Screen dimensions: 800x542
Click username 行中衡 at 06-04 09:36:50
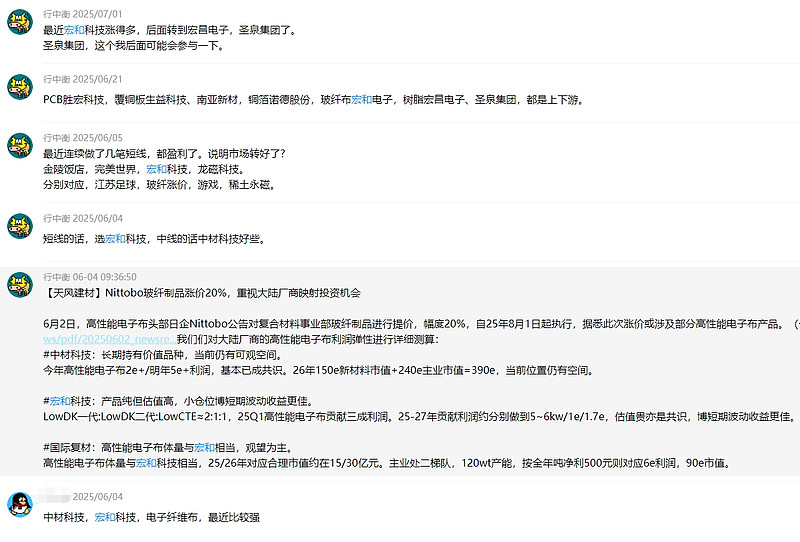[56, 277]
